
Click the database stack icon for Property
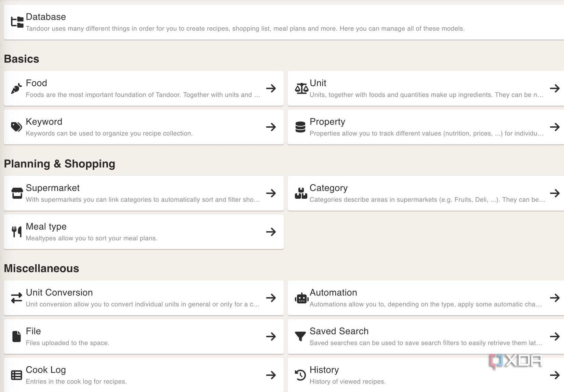300,127
